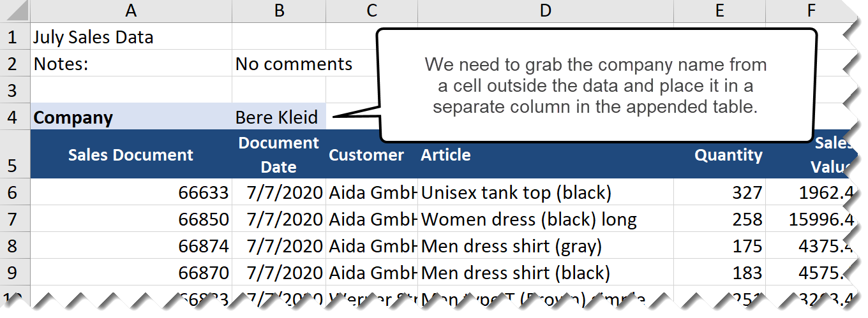Select the 'Quantity' header cell
The width and height of the screenshot is (868, 318).
(x=719, y=154)
